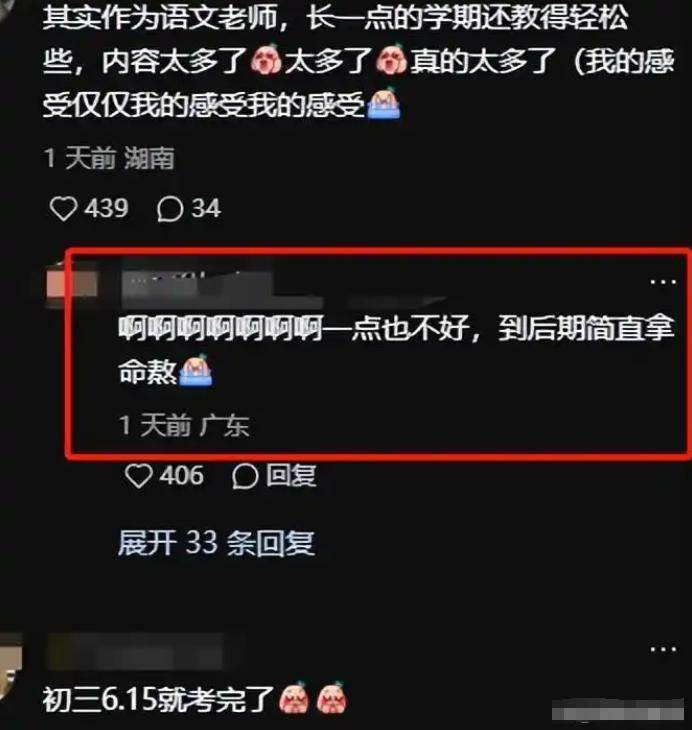Image resolution: width=692 pixels, height=730 pixels.
Task: Click the blurred username above 初三6.15 comment
Action: (135, 653)
